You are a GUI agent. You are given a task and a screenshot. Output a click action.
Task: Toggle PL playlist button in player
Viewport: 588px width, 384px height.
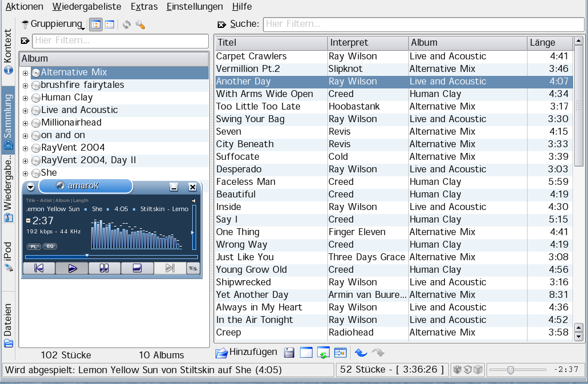pos(34,246)
